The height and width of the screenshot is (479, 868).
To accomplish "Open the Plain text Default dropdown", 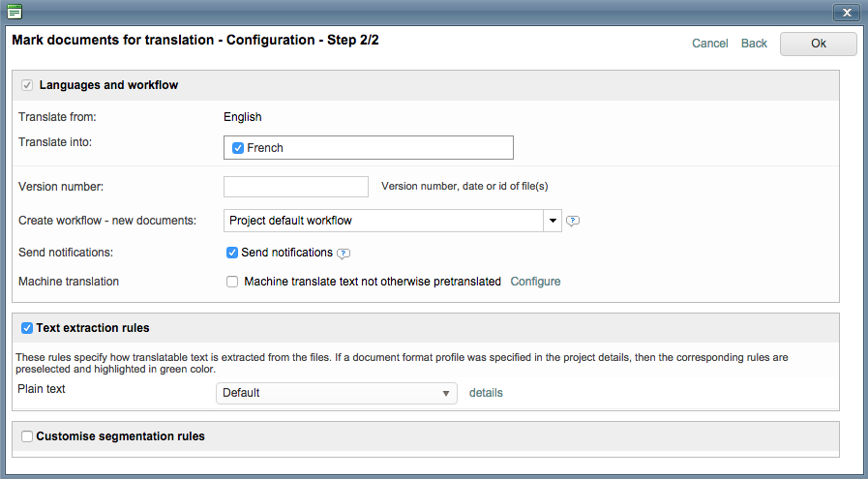I will (x=336, y=393).
